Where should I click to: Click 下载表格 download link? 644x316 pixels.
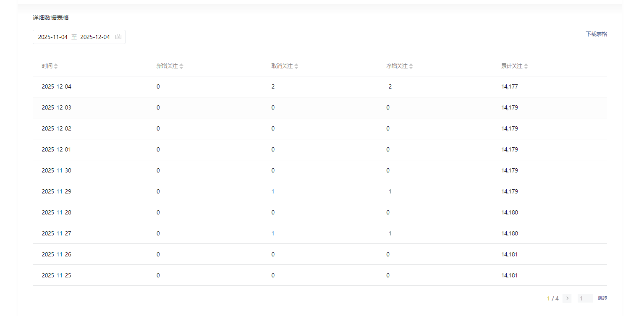[x=596, y=34]
